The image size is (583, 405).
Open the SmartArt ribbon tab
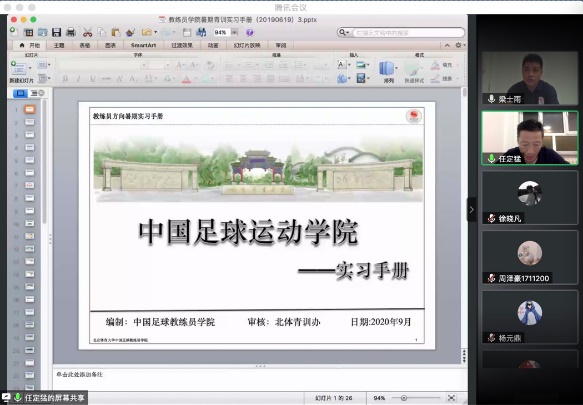[x=143, y=45]
